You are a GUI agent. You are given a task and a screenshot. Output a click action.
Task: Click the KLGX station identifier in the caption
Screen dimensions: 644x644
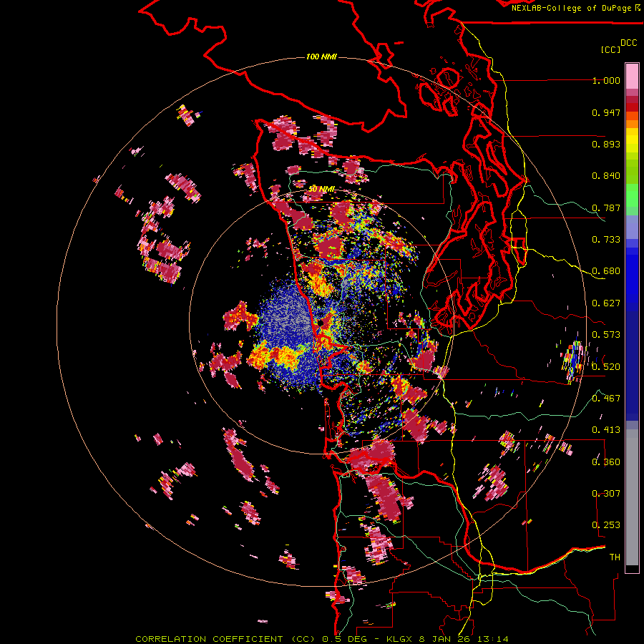point(401,639)
